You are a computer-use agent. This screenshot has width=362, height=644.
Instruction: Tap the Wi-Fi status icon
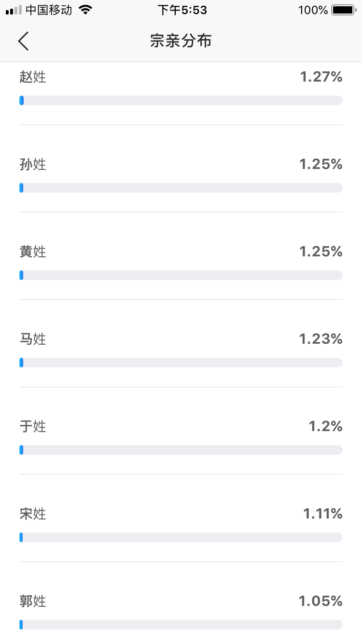pos(85,10)
